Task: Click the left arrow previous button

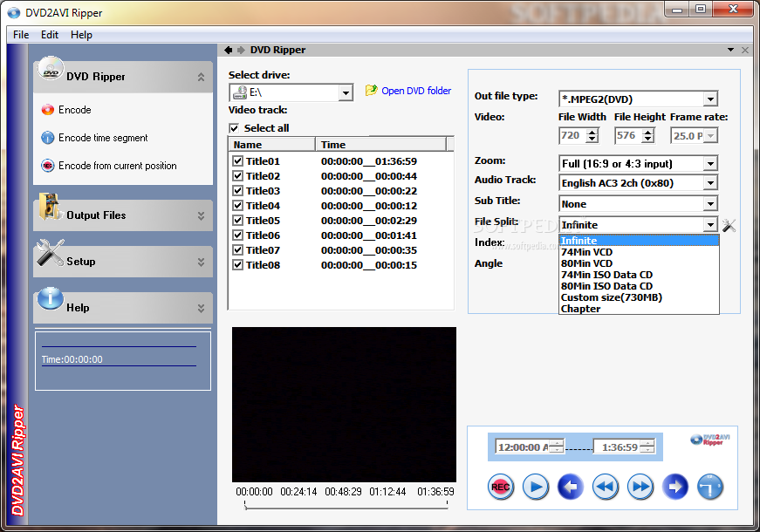Action: (x=571, y=487)
